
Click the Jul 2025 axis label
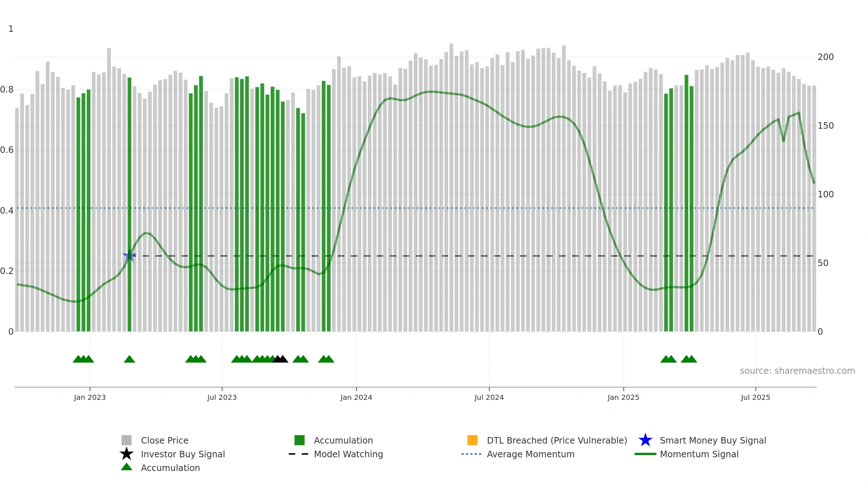756,398
